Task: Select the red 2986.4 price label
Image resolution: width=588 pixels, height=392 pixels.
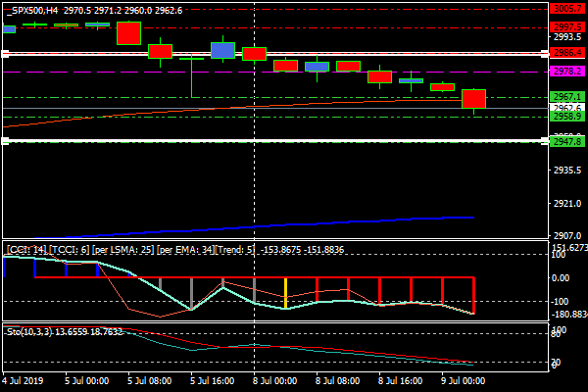Action: click(567, 53)
